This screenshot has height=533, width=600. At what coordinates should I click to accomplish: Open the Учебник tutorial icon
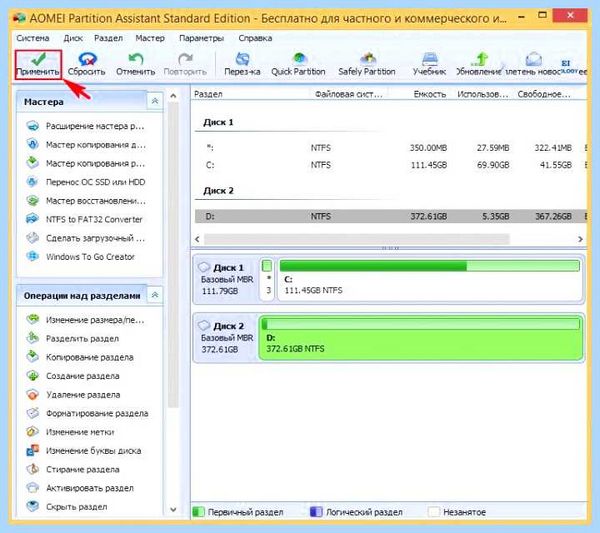430,59
